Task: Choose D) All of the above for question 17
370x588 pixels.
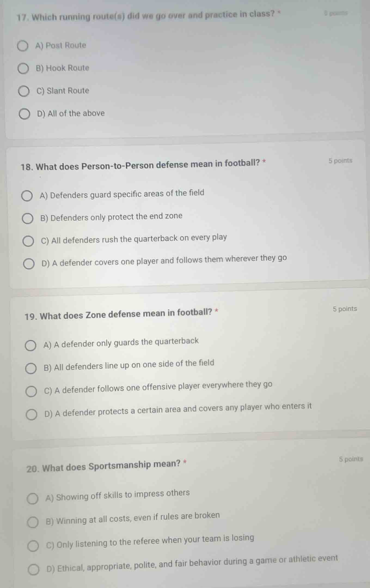Action: point(24,113)
